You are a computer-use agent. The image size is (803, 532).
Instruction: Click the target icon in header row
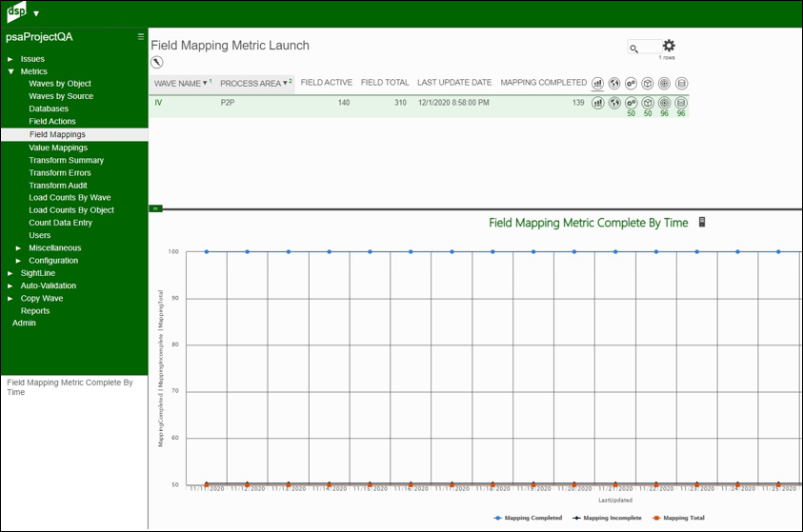tap(664, 84)
